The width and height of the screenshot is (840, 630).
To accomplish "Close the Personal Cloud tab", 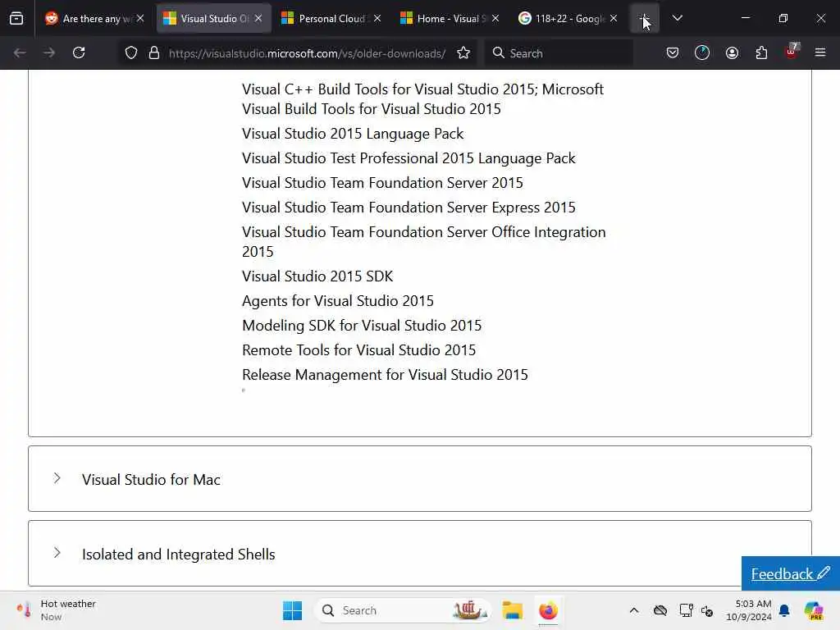I will 377,18.
